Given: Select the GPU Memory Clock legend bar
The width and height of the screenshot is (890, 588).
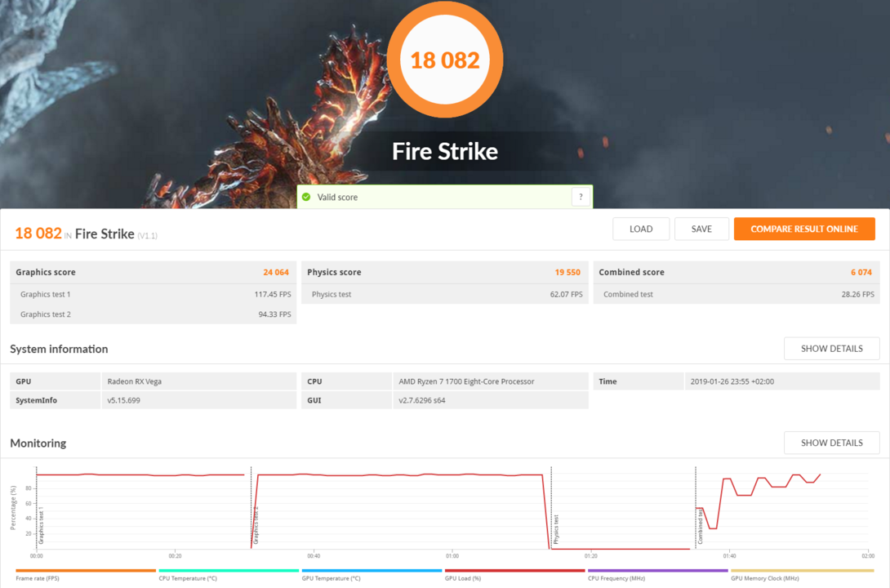Looking at the screenshot, I should coord(802,570).
